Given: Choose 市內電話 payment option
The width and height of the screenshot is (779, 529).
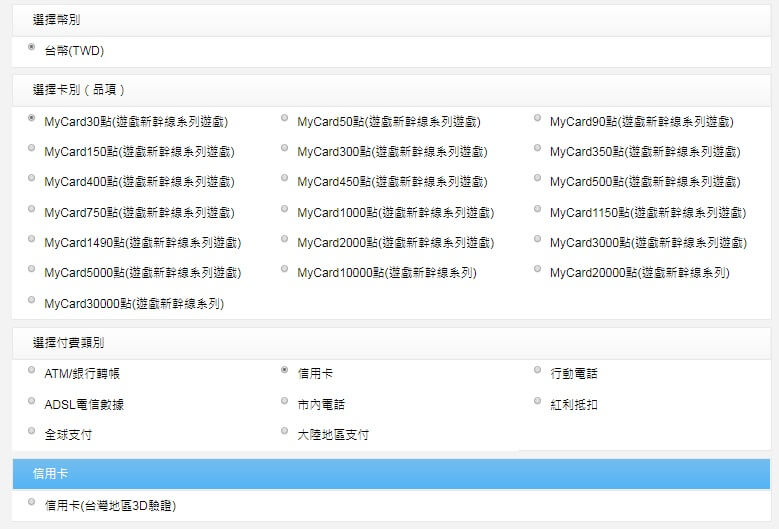Looking at the screenshot, I should coord(284,401).
